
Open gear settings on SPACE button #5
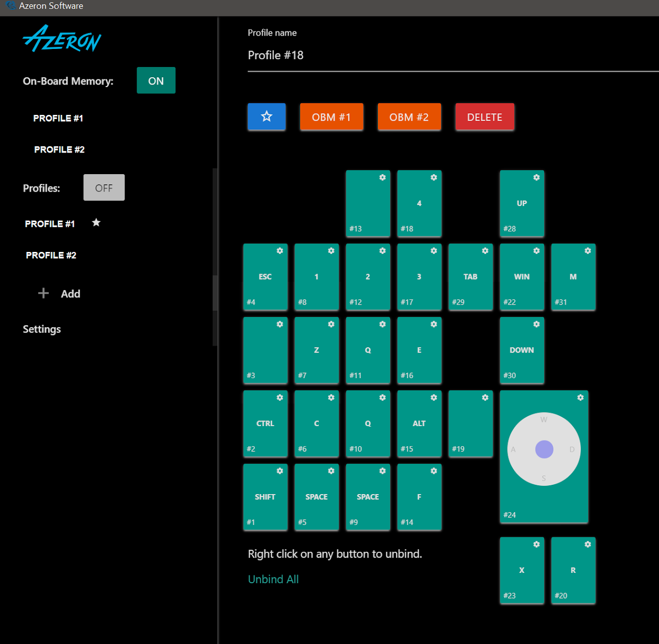click(x=331, y=471)
